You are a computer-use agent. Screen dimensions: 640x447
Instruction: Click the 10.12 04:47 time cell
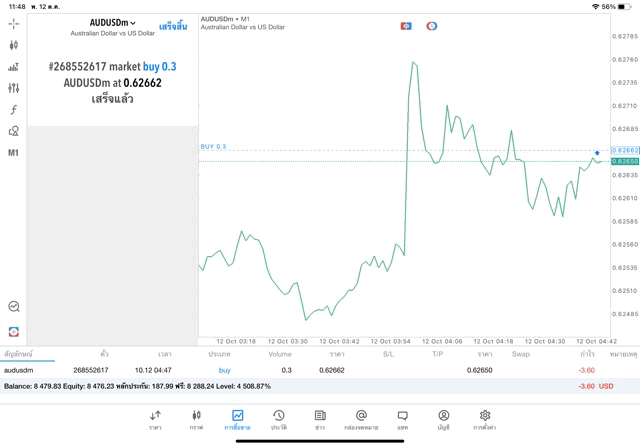click(153, 370)
